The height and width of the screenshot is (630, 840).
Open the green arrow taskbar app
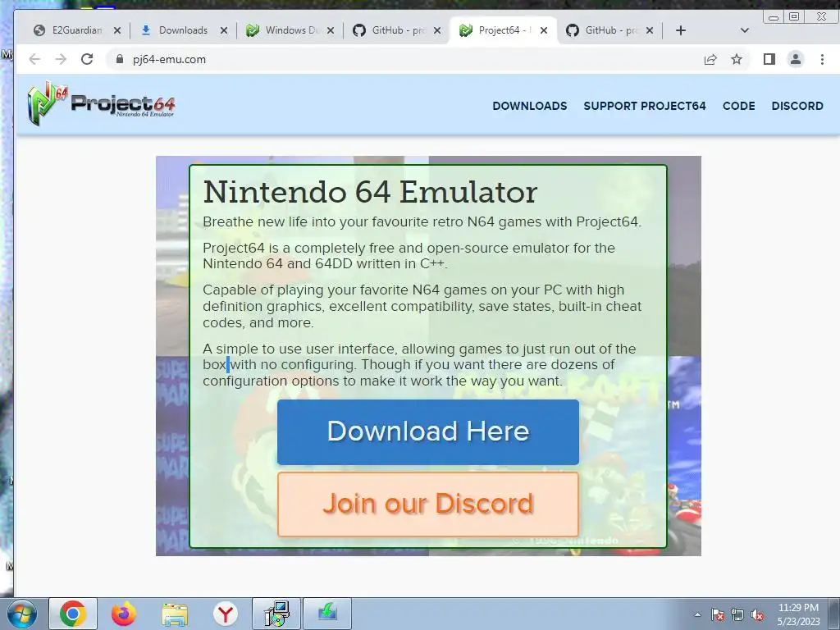point(327,614)
